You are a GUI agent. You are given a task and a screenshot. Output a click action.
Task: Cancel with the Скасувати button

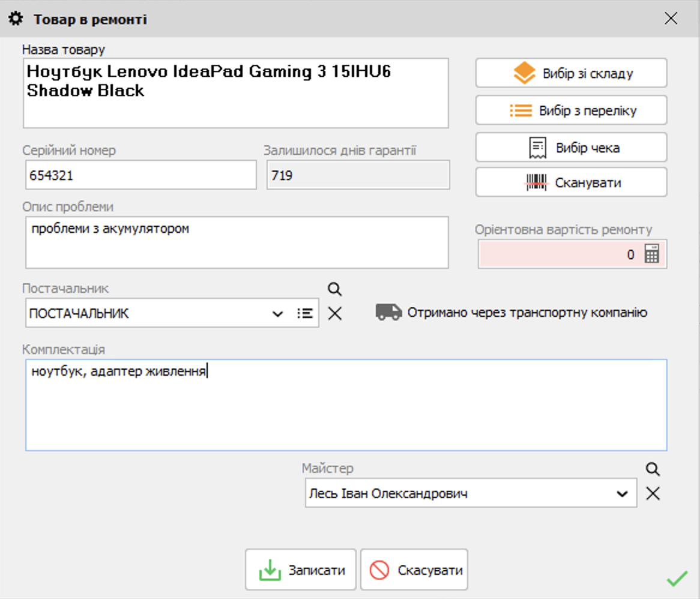point(414,570)
